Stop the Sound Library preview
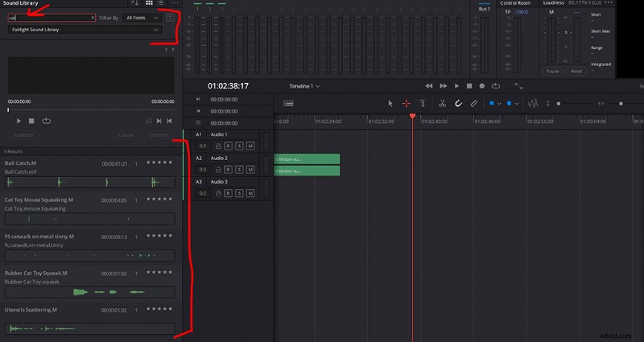 (x=31, y=122)
